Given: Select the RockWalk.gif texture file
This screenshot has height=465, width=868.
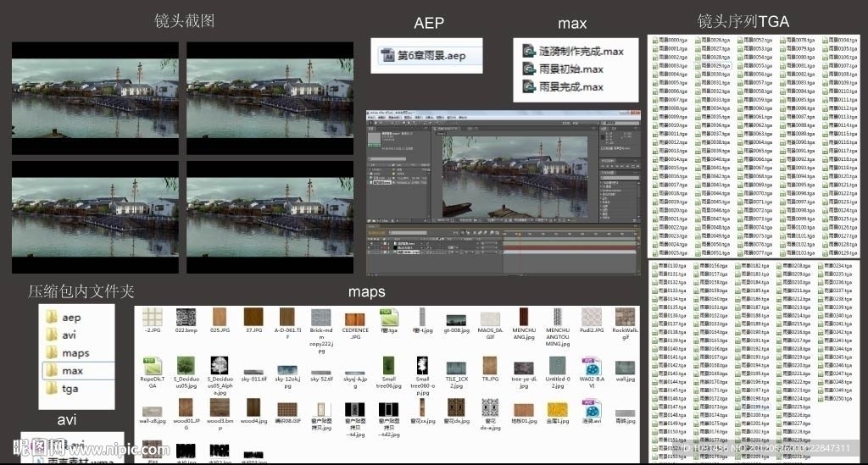Looking at the screenshot, I should (625, 318).
